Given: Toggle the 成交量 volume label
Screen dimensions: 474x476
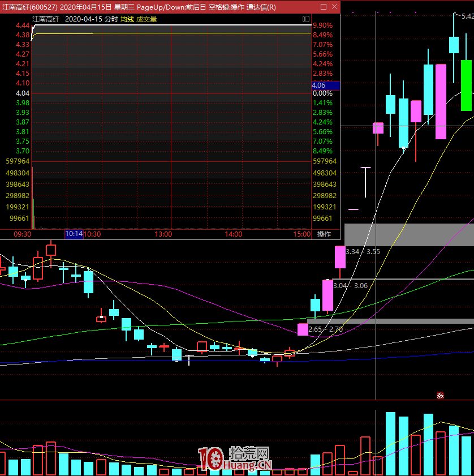Looking at the screenshot, I should [146, 19].
